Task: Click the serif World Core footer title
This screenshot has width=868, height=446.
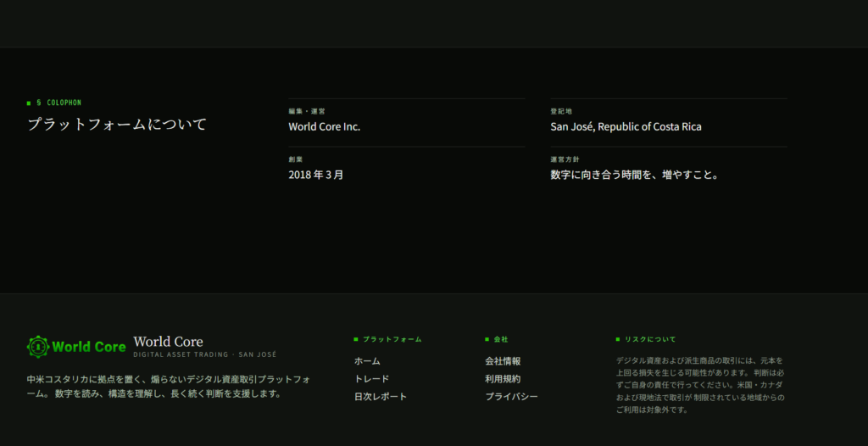Action: point(169,342)
